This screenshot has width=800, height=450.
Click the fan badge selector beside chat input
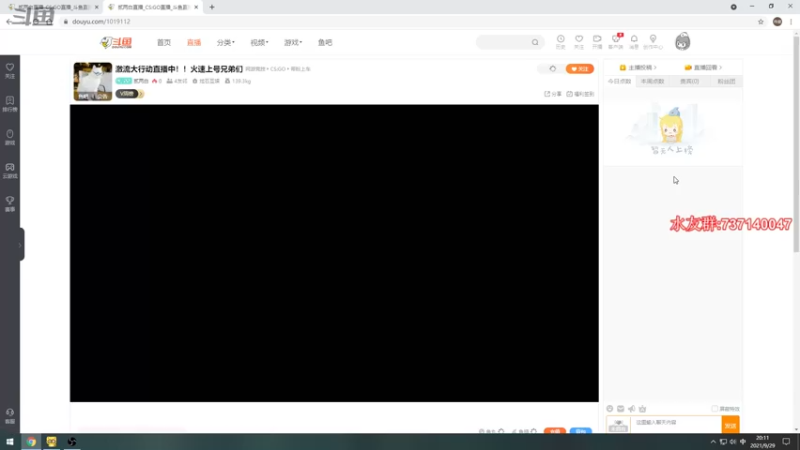[x=618, y=425]
